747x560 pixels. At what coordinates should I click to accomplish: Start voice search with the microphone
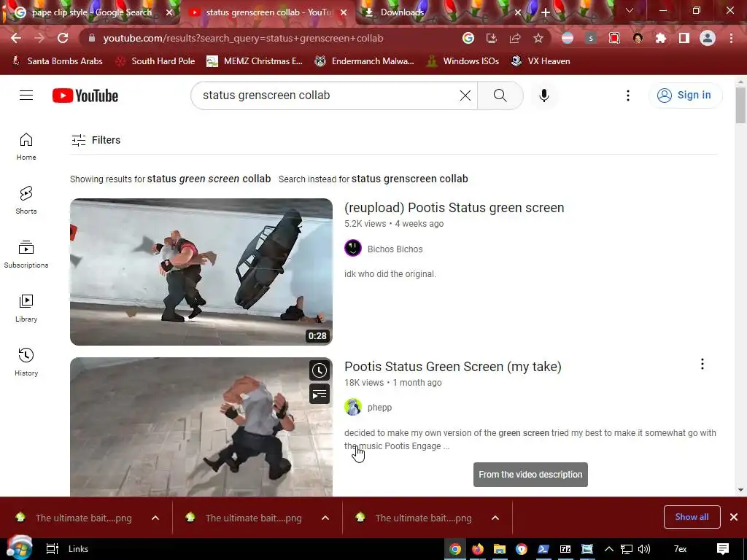pos(544,96)
